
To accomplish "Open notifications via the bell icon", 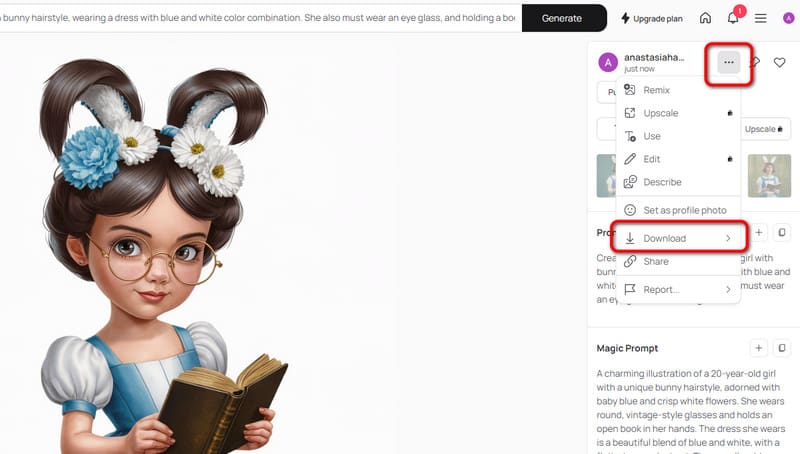I will tap(733, 18).
